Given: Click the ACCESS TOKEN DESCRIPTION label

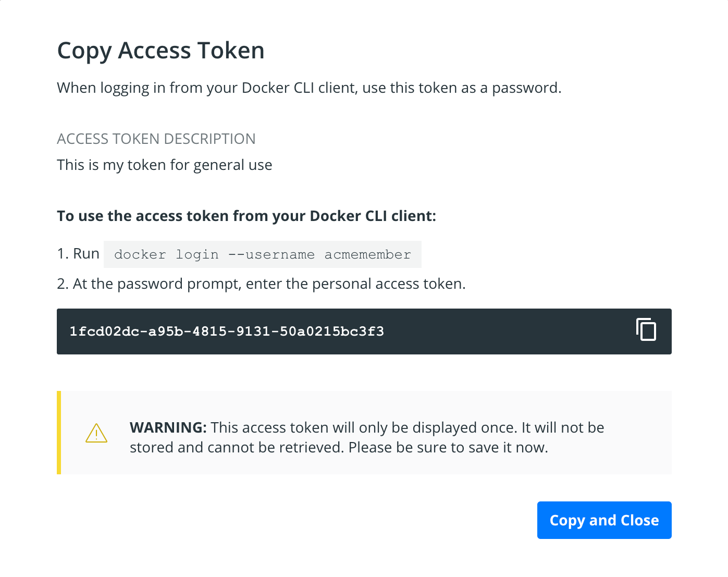Looking at the screenshot, I should click(156, 139).
